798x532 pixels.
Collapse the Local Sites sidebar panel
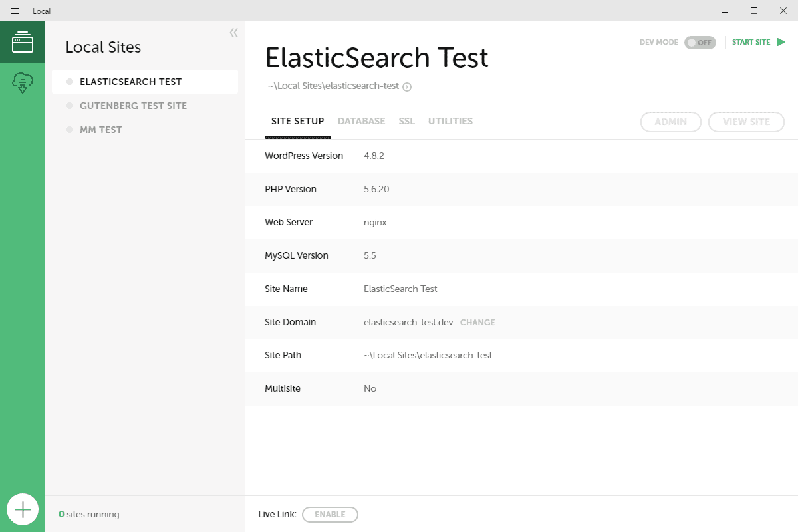(233, 33)
